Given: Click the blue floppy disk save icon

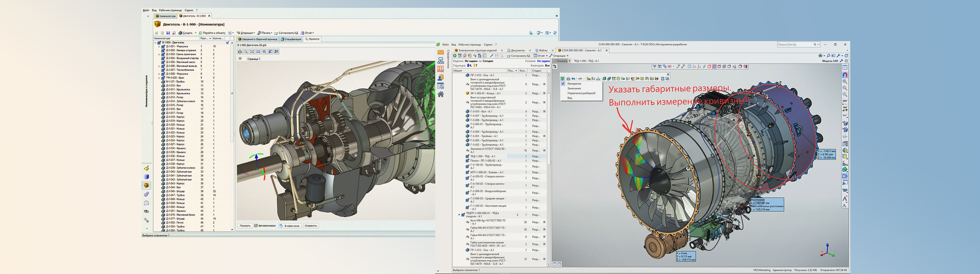Looking at the screenshot, I should click(x=168, y=33).
